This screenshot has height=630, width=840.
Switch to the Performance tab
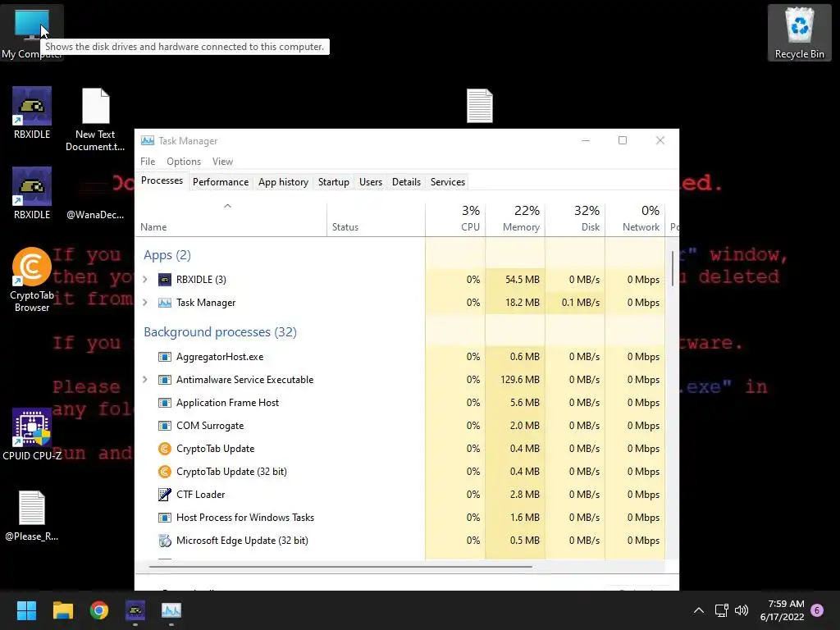point(221,182)
